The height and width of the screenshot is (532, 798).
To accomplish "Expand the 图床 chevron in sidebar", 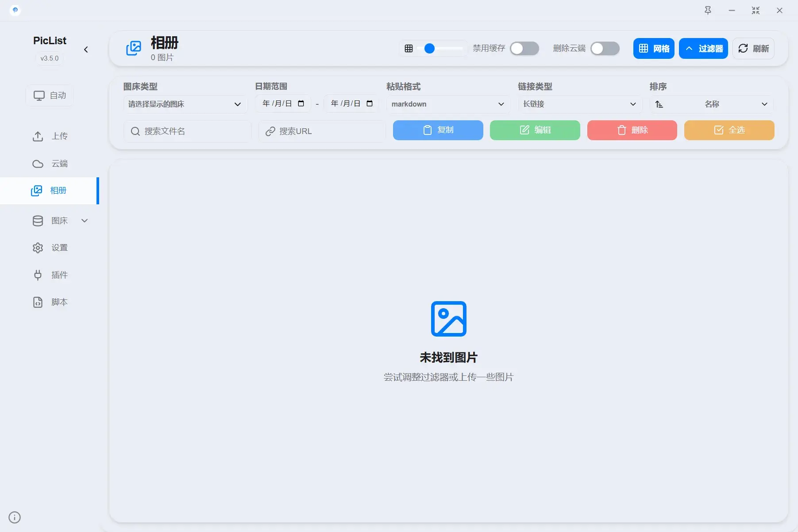I will click(85, 221).
